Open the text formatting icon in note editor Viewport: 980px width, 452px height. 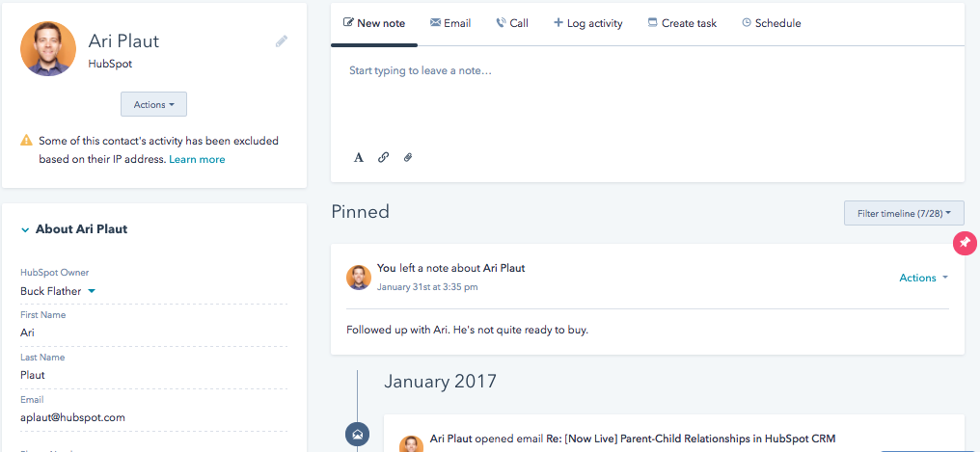[x=359, y=157]
